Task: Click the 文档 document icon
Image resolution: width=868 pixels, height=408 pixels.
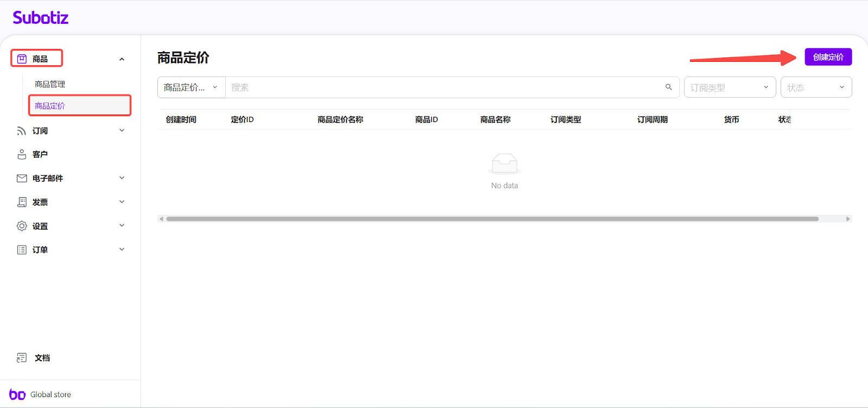Action: tap(22, 358)
